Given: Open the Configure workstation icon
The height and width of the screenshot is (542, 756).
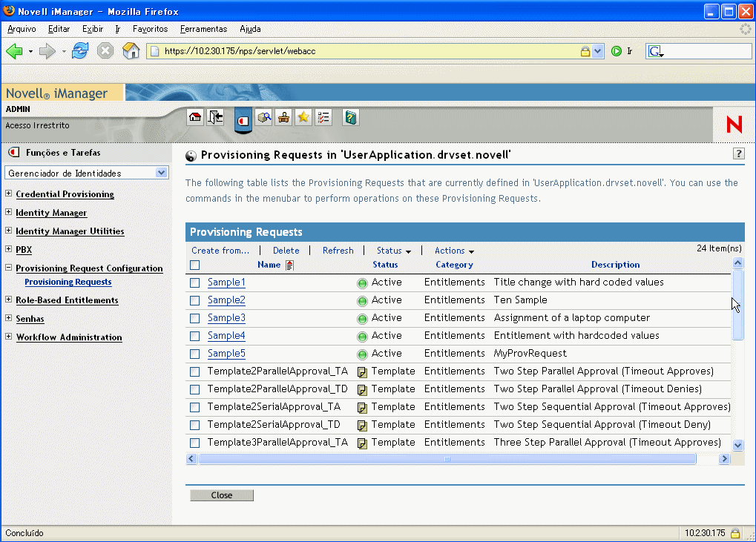Looking at the screenshot, I should pyautogui.click(x=283, y=117).
